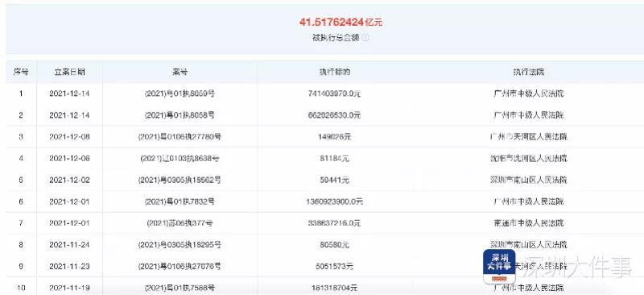Click the 沈阳市沈河区人民法院 cell
Image resolution: width=644 pixels, height=295 pixels.
(x=528, y=159)
